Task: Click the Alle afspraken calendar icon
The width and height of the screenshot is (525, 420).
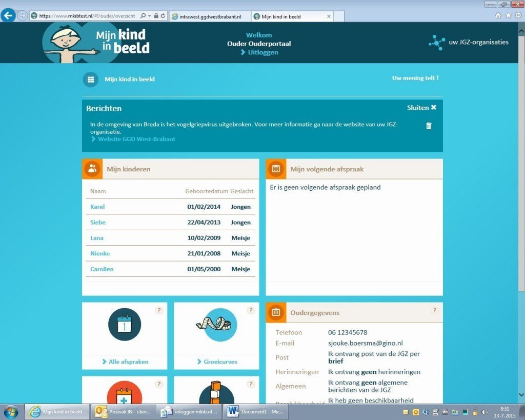Action: coord(125,325)
